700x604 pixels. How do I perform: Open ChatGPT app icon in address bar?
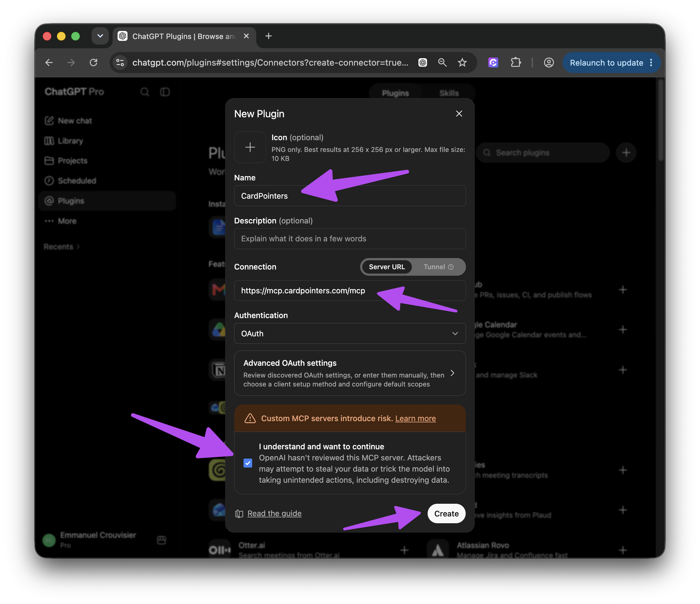tap(423, 63)
